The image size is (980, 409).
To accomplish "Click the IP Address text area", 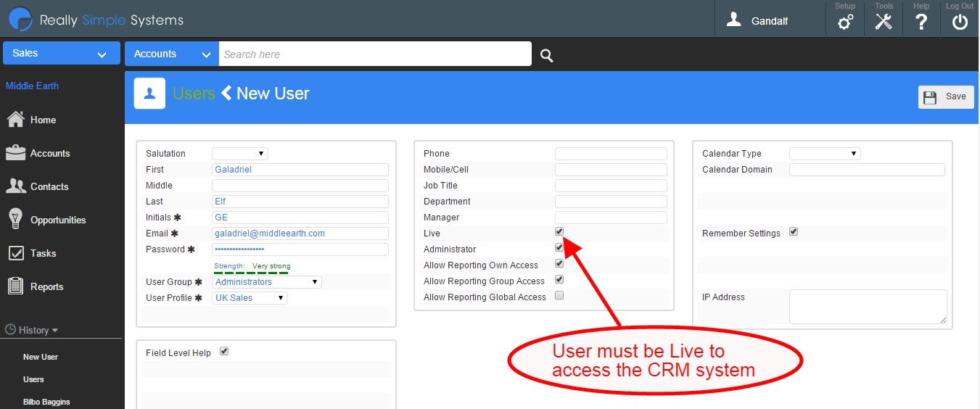I will 868,307.
